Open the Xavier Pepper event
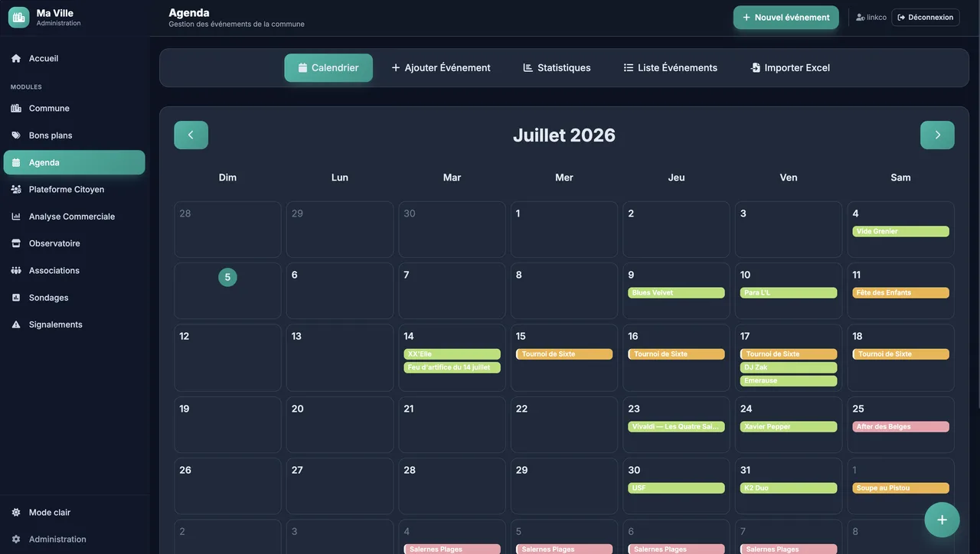The width and height of the screenshot is (980, 554). click(789, 427)
